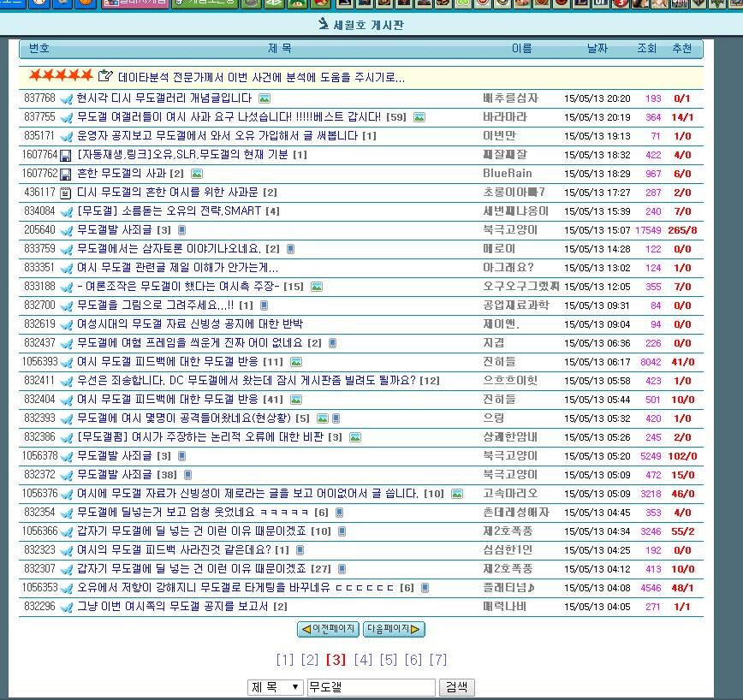Jump to page [5]
743x700 pixels.
388,659
